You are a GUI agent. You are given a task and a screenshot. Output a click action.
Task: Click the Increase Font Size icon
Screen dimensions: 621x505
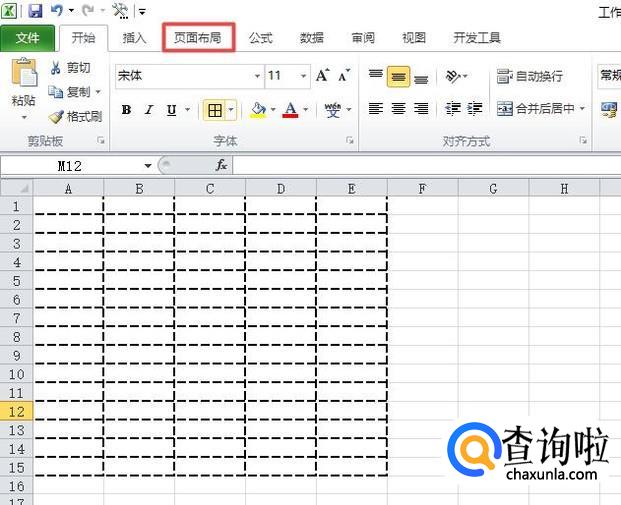(322, 75)
